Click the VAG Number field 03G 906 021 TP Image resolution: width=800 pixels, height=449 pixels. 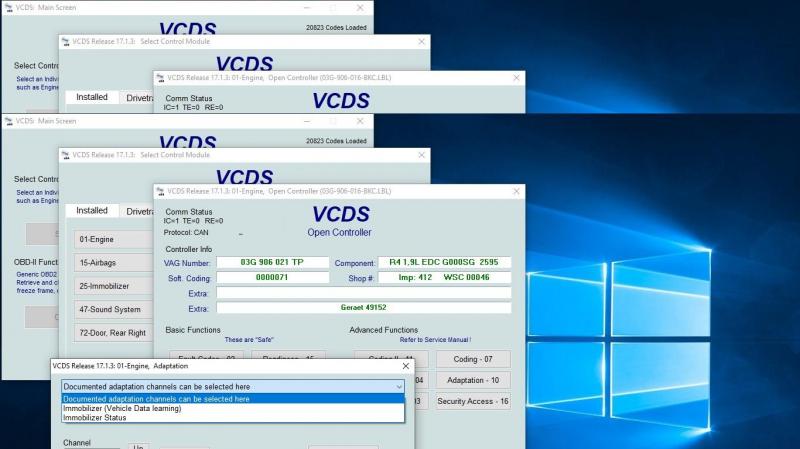coord(272,262)
